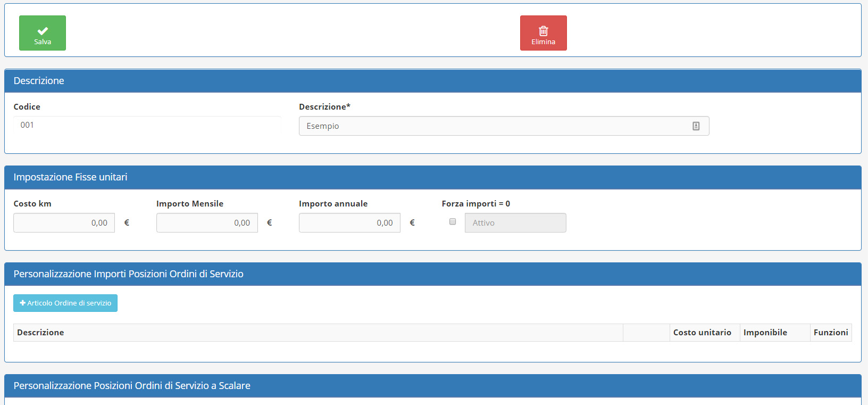Enable the Forza importi = 0 checkbox
Screen dimensions: 868x405
(453, 222)
